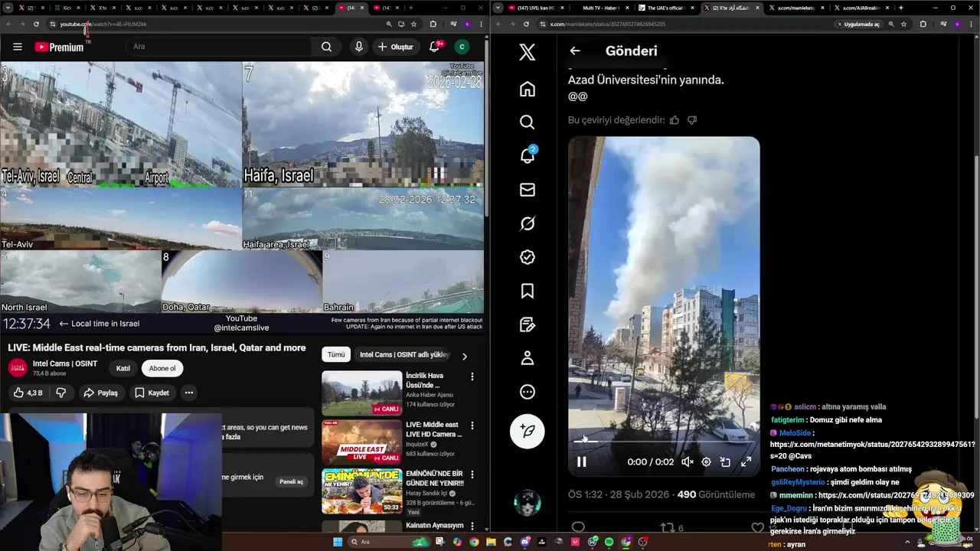Open X Bookmarks icon
The height and width of the screenshot is (551, 980).
click(x=527, y=291)
